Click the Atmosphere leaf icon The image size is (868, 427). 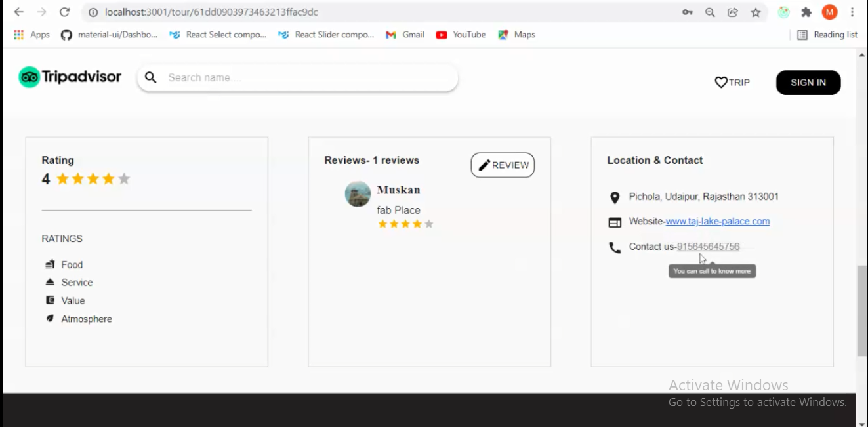(x=50, y=318)
